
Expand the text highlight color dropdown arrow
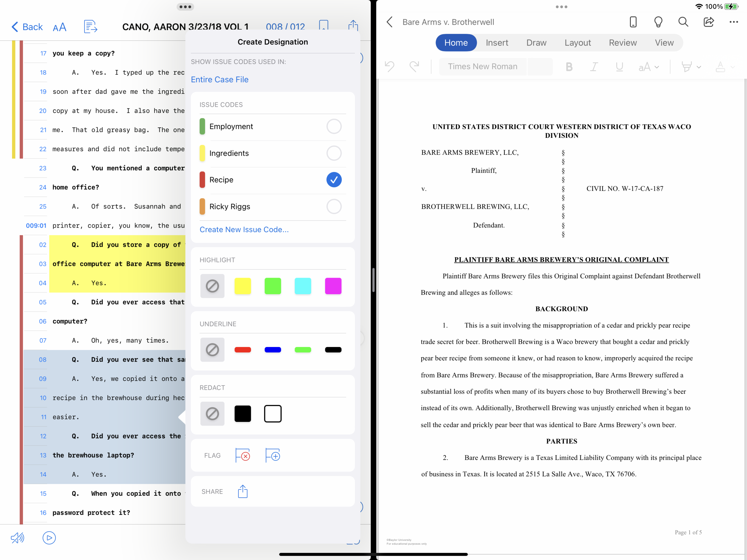[x=699, y=67]
